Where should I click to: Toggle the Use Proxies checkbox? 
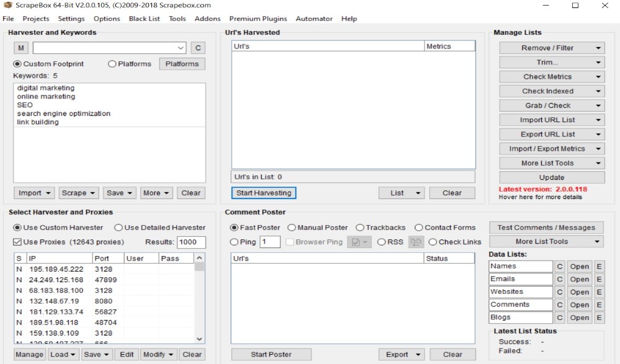(x=17, y=242)
